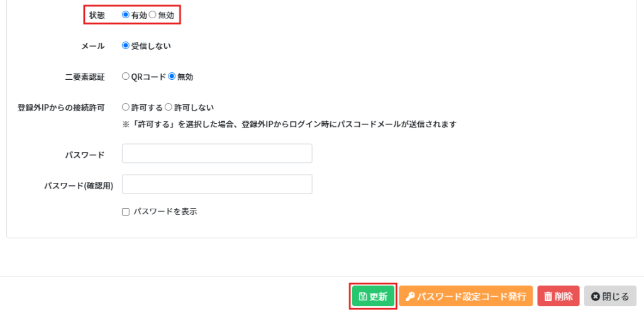Click the floppy disk icon on 更新

point(363,297)
